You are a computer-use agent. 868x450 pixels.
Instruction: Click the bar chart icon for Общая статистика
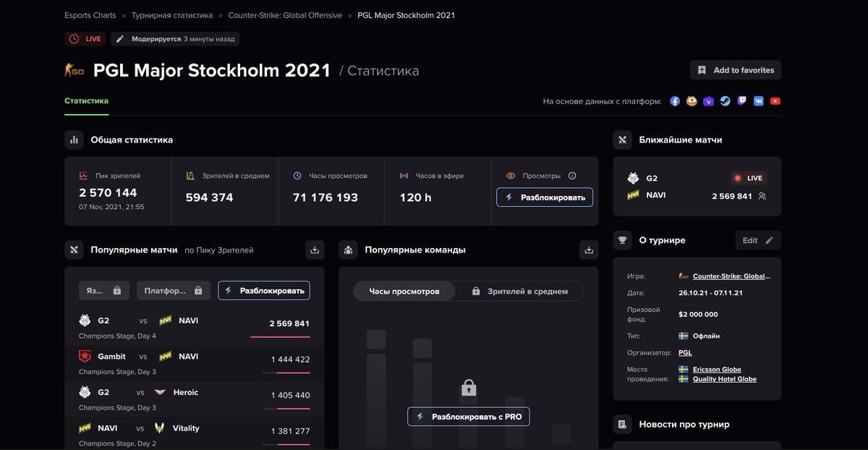click(x=74, y=140)
